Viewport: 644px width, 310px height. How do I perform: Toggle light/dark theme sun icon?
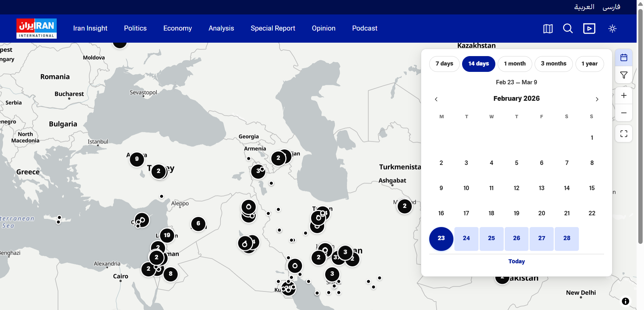pyautogui.click(x=612, y=29)
